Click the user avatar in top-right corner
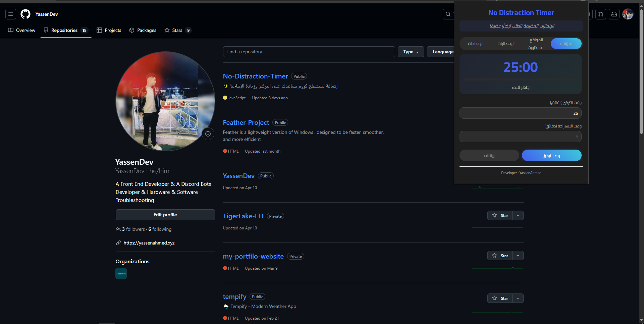 pos(628,14)
